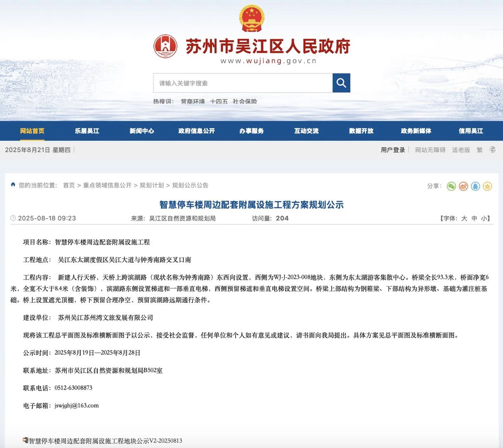Open the 网站首页 navigation tab
Screen dimensions: 503x448
point(32,131)
